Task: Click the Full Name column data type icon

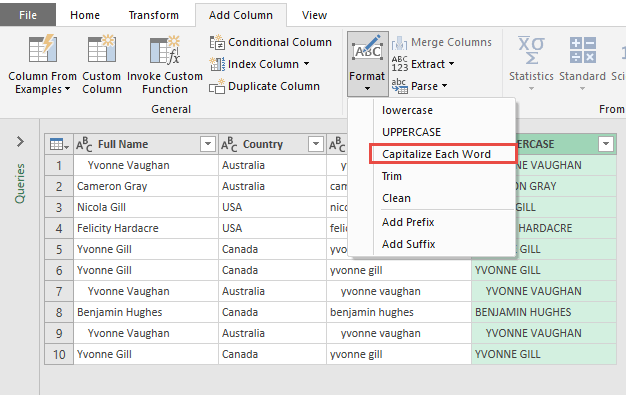Action: 84,144
